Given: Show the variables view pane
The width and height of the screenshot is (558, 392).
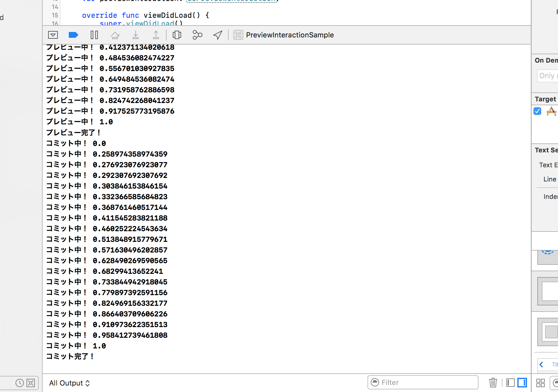Looking at the screenshot, I should pyautogui.click(x=511, y=383).
